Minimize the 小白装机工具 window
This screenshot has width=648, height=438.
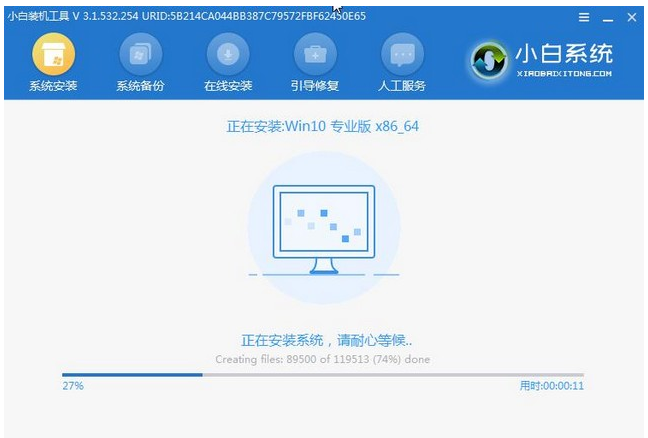click(608, 19)
